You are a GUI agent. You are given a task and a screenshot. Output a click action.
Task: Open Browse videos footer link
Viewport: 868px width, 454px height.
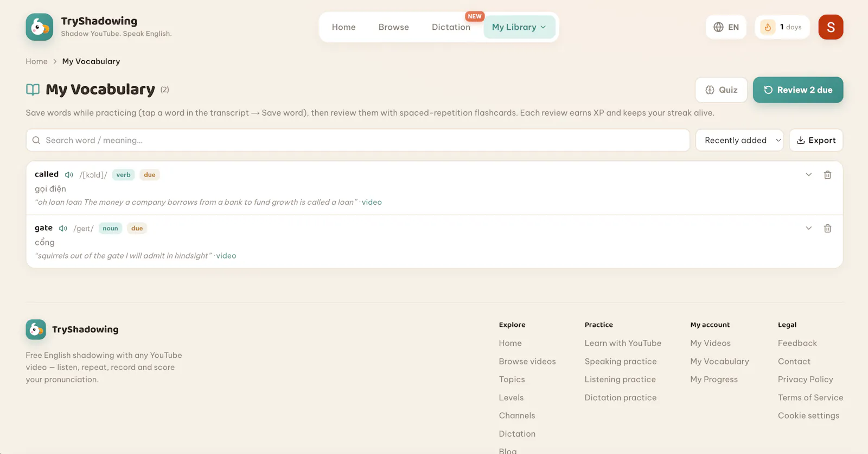(x=527, y=361)
